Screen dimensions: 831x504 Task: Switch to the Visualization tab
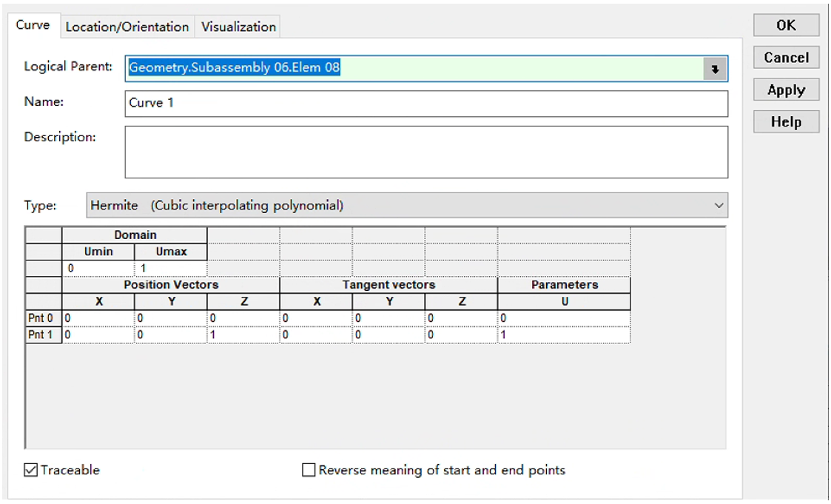pyautogui.click(x=238, y=27)
